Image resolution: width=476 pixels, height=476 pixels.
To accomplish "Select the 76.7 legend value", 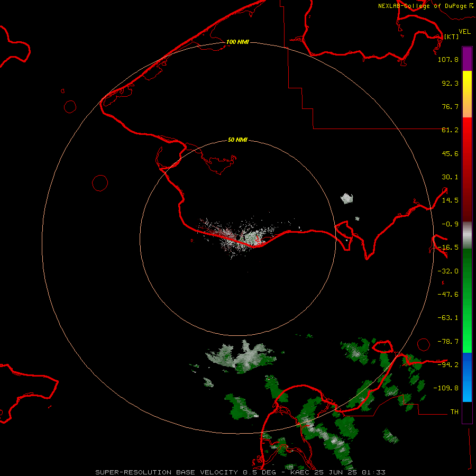I will [x=450, y=106].
